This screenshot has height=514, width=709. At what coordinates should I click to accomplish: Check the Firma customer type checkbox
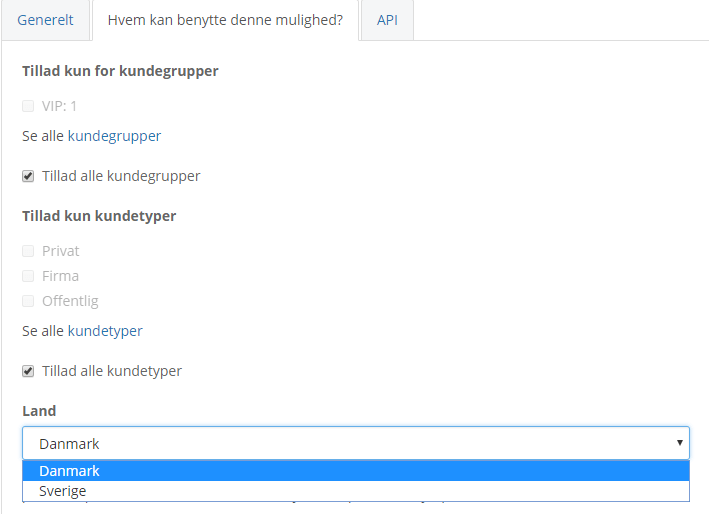pyautogui.click(x=28, y=276)
